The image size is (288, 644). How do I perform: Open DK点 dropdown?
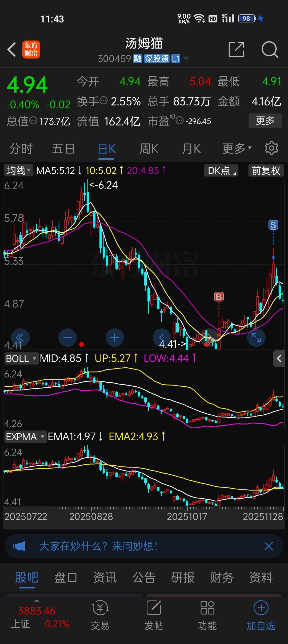pyautogui.click(x=221, y=170)
